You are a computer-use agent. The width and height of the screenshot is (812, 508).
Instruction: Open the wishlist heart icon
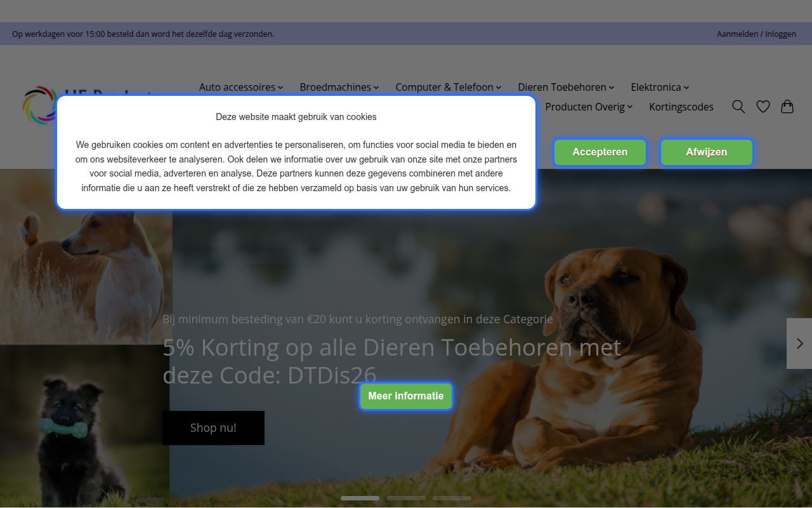pos(763,107)
